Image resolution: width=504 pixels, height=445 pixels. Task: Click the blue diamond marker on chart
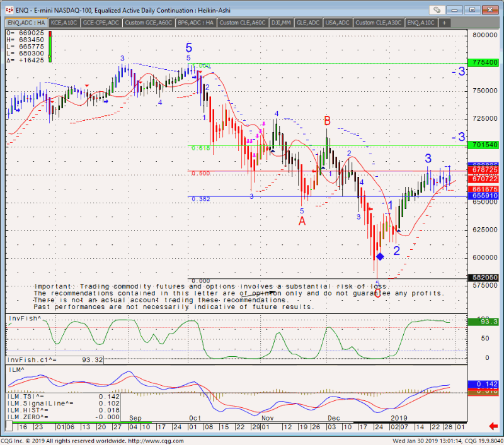click(380, 256)
